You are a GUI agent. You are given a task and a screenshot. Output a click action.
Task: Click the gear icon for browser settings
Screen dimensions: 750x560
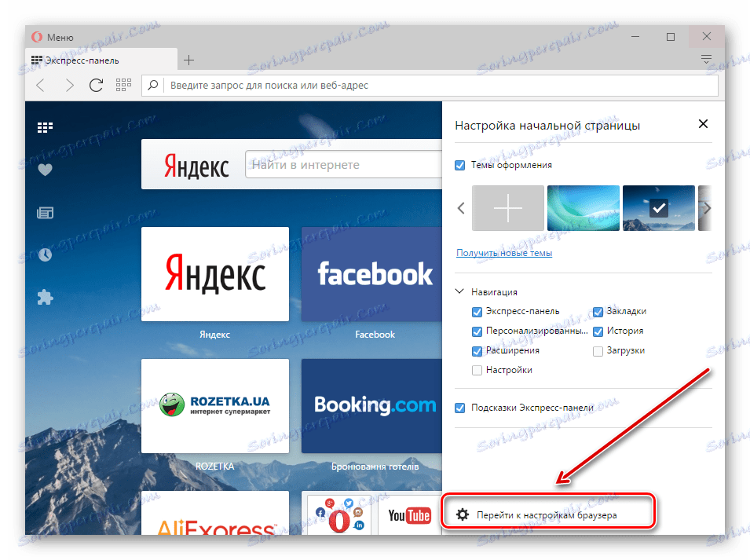tap(463, 514)
